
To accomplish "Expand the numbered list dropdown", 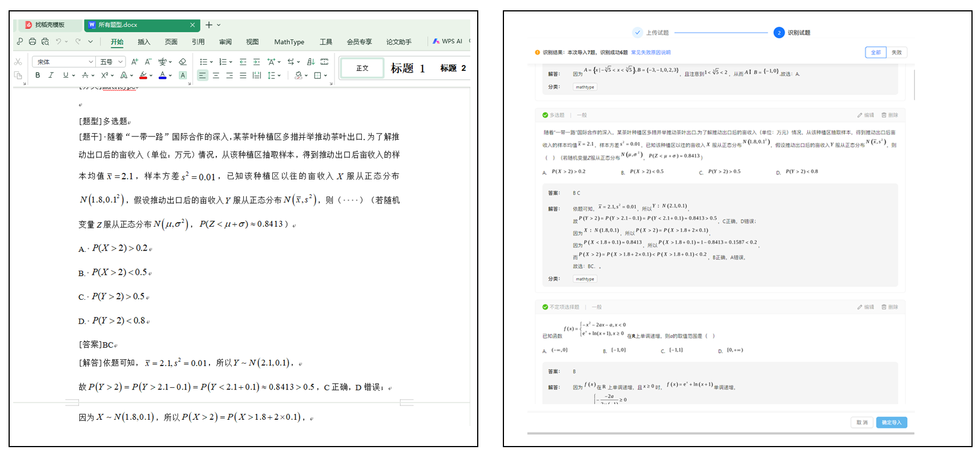I will click(x=231, y=62).
